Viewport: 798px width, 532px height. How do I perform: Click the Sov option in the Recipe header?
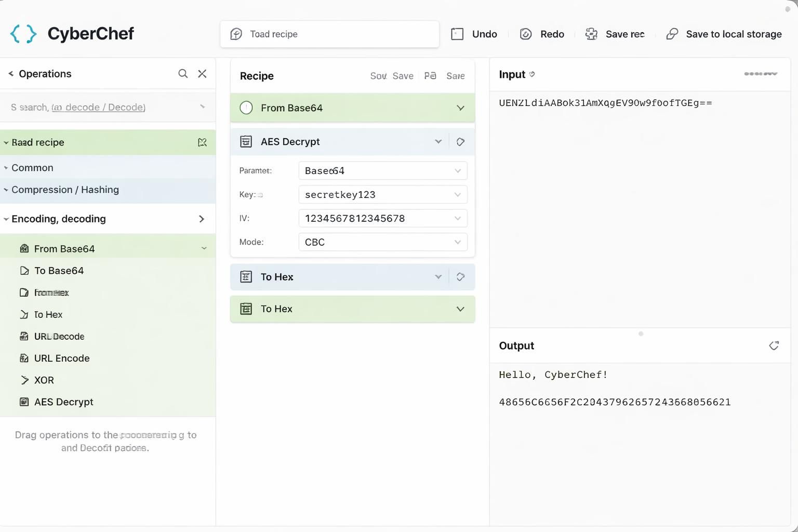click(378, 76)
